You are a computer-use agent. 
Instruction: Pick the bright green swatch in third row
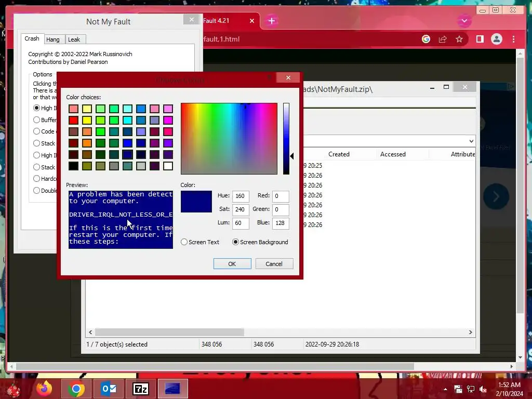[x=100, y=131]
